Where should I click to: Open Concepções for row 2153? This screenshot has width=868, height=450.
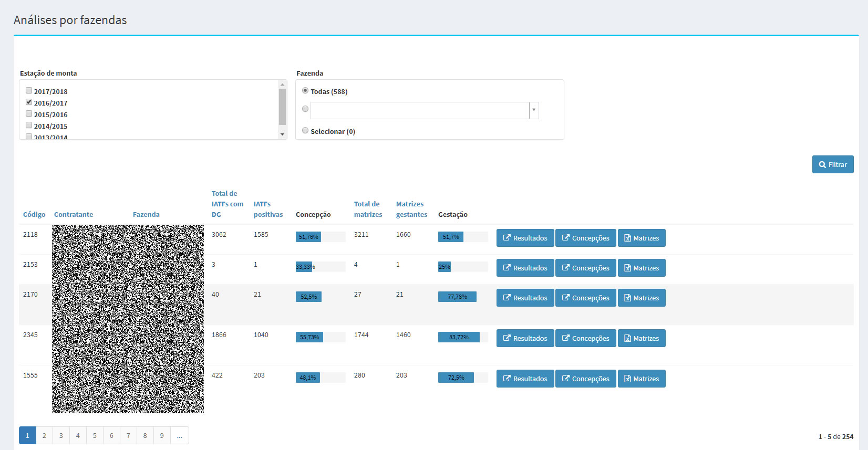(x=586, y=268)
